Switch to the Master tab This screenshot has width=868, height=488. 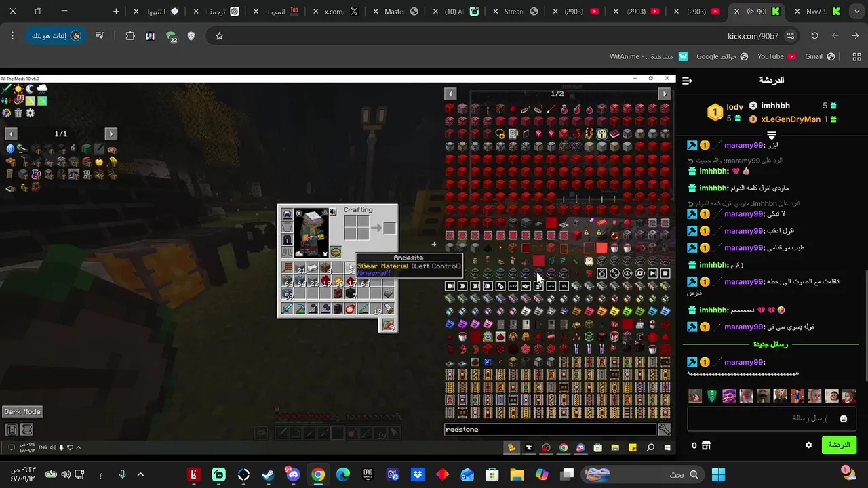pyautogui.click(x=400, y=12)
